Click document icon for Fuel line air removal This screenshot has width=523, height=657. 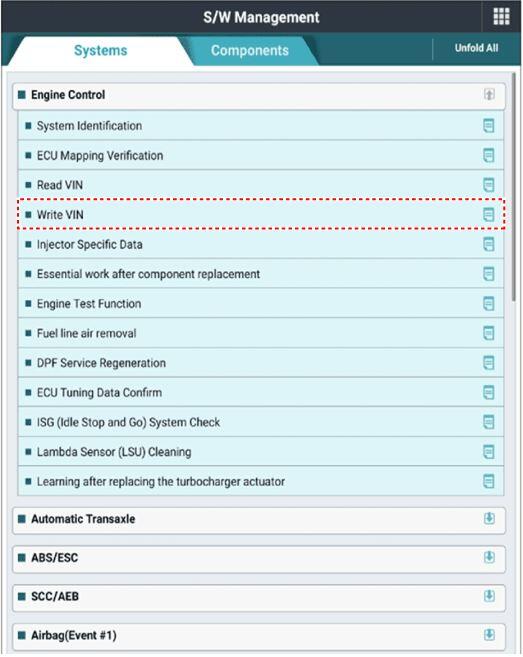point(489,333)
